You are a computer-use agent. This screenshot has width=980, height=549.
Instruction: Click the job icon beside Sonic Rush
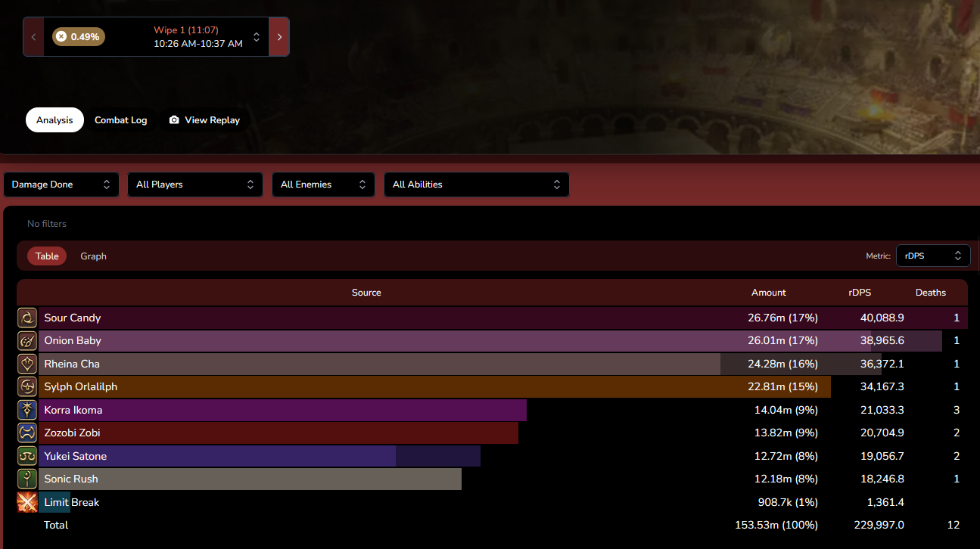pyautogui.click(x=27, y=479)
